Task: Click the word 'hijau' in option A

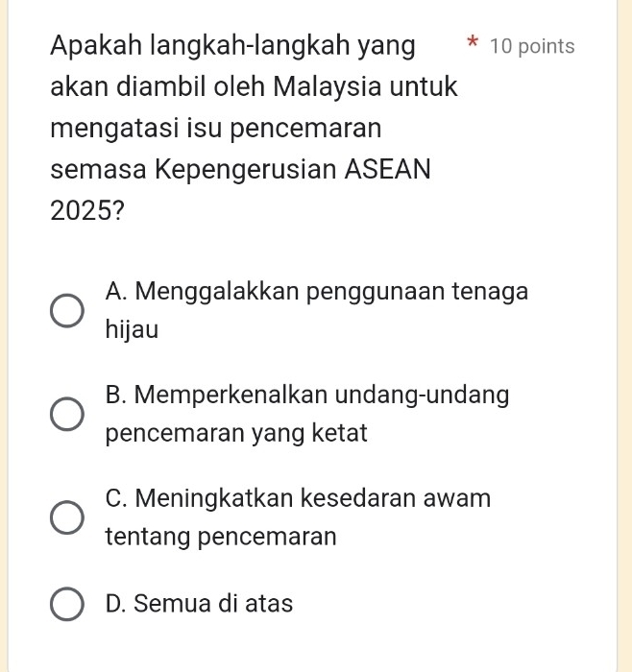Action: click(132, 330)
